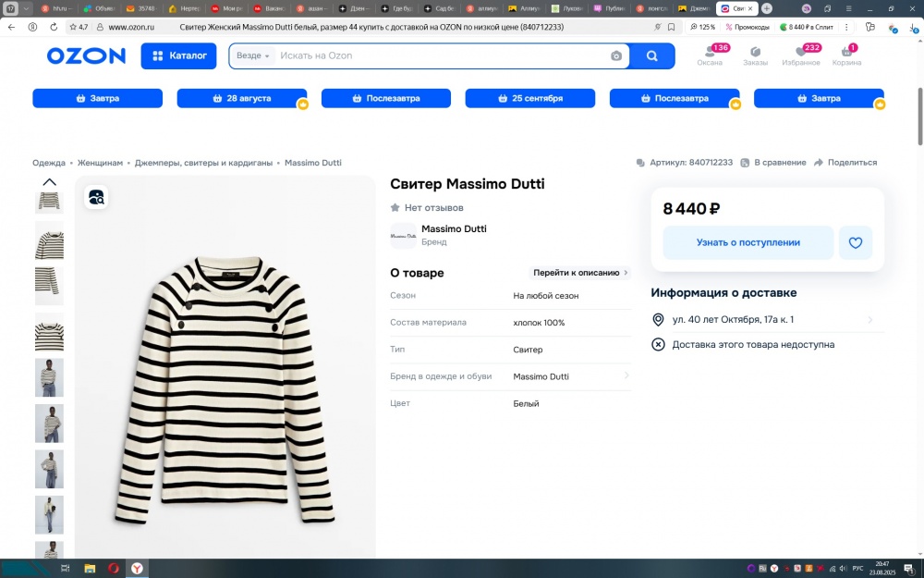924x578 pixels.
Task: Select the folded sweater thumbnail
Action: point(50,332)
